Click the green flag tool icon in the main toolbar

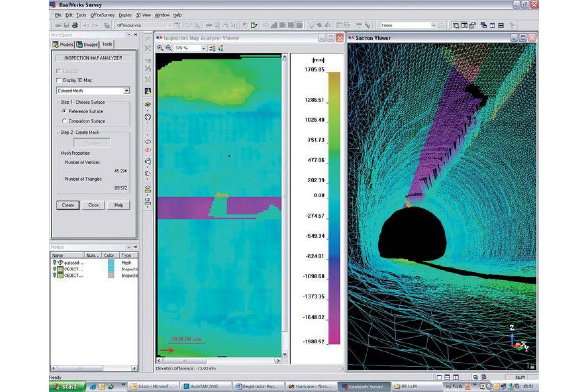254,25
